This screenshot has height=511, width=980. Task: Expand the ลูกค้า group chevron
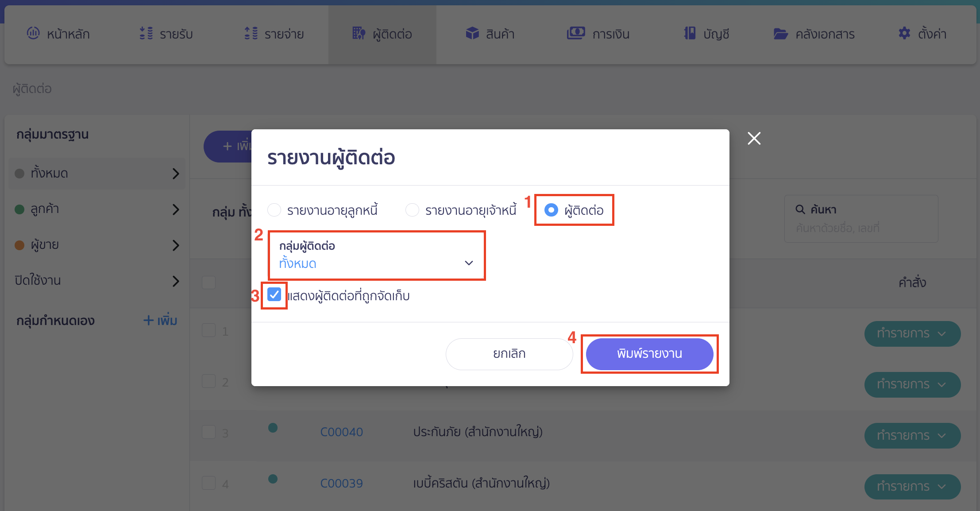(176, 209)
